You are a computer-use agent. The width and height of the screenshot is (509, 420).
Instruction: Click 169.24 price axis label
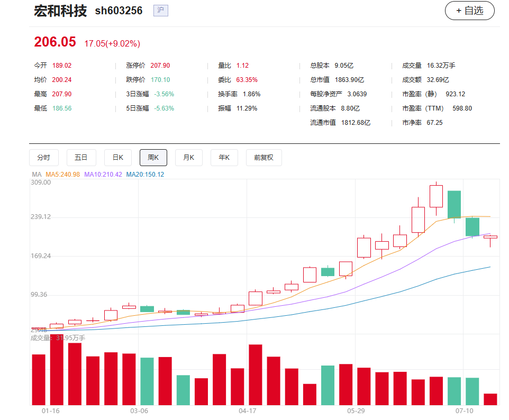41,256
